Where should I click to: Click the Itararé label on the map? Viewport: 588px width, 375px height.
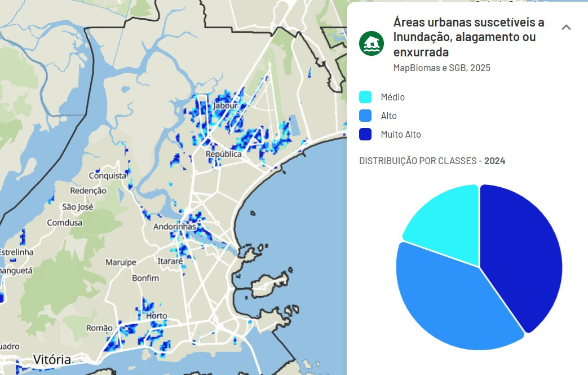coord(170,262)
